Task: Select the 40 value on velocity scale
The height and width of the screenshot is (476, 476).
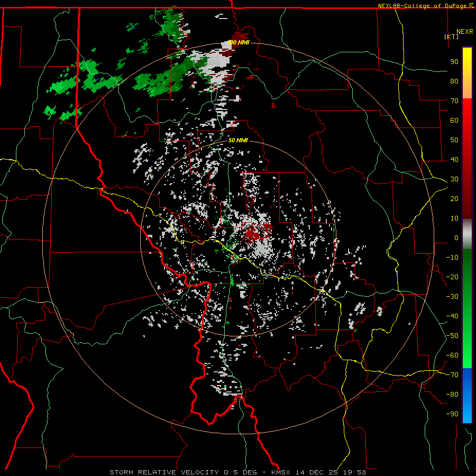Action: click(454, 160)
